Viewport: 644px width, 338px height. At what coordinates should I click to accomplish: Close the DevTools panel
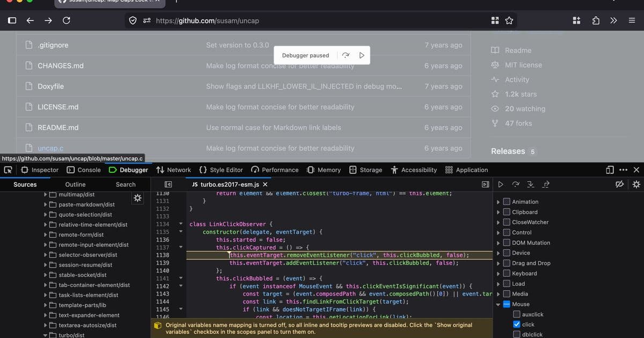click(x=636, y=170)
